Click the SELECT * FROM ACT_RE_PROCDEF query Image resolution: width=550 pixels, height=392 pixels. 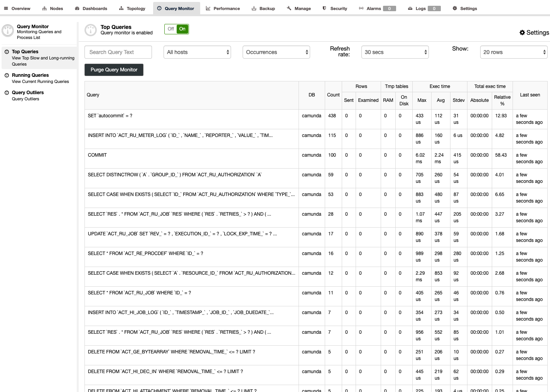145,253
